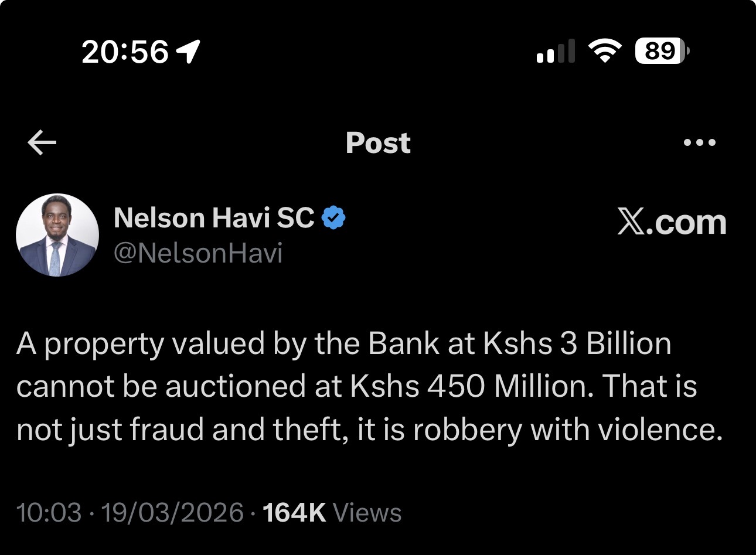
Task: Tap the Wi-Fi status icon
Action: (x=604, y=52)
